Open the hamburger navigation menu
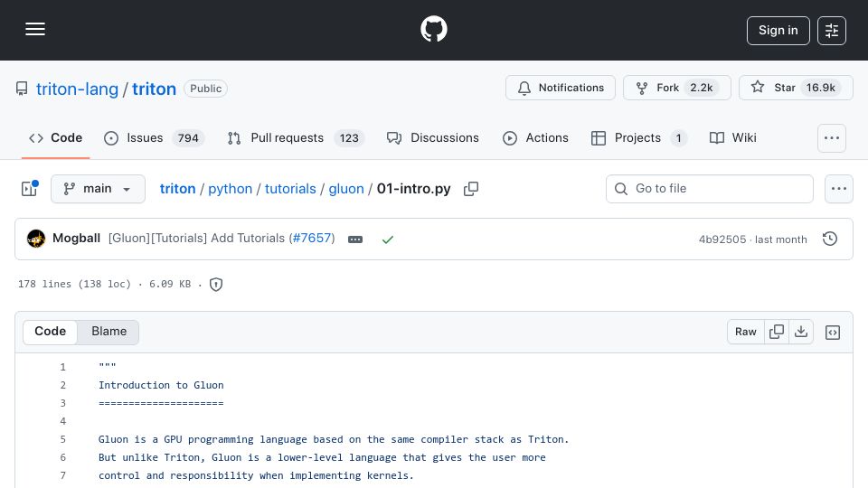The width and height of the screenshot is (868, 488). pyautogui.click(x=35, y=29)
